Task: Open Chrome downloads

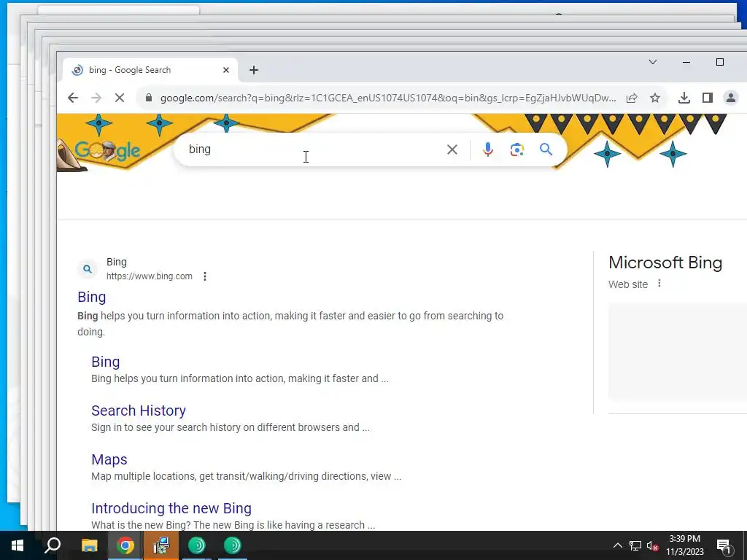Action: tap(684, 98)
